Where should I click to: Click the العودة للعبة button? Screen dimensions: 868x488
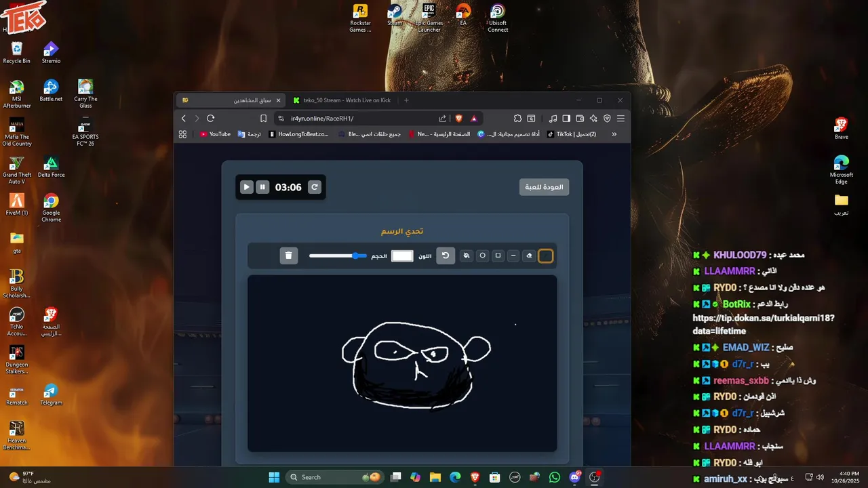(544, 187)
